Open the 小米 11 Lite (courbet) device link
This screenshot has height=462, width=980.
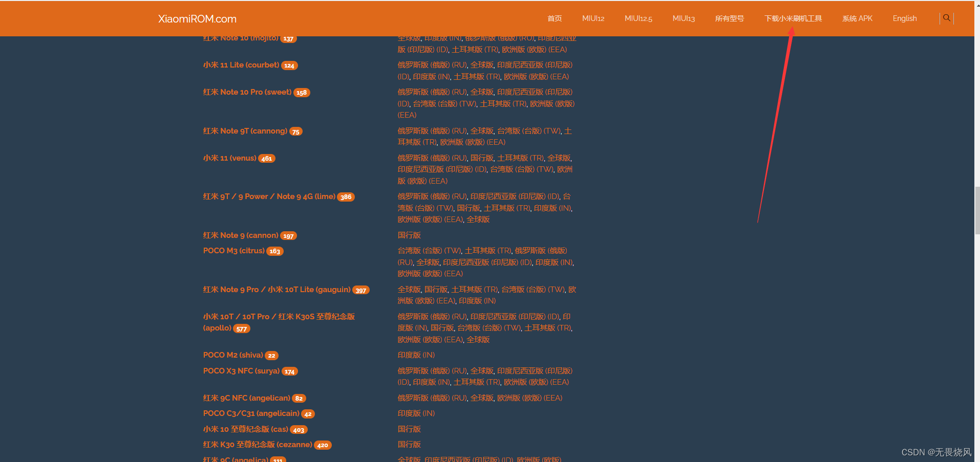[241, 65]
